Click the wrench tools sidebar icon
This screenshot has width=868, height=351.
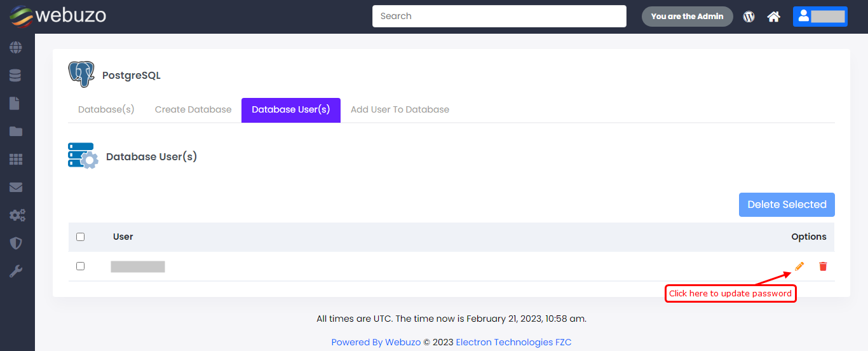coord(16,272)
